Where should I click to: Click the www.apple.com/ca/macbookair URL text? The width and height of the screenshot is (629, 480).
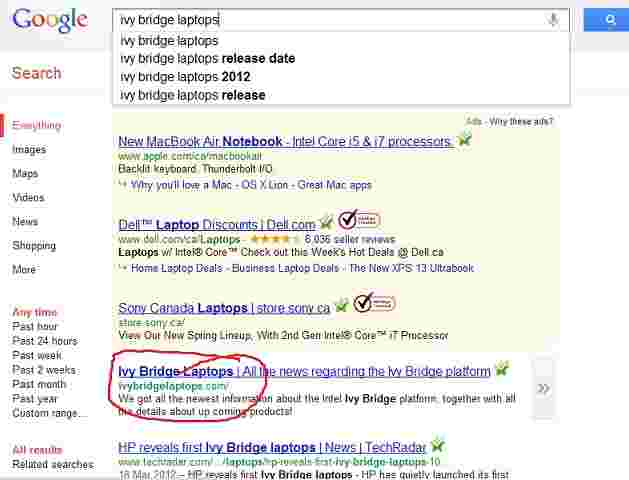pyautogui.click(x=190, y=156)
